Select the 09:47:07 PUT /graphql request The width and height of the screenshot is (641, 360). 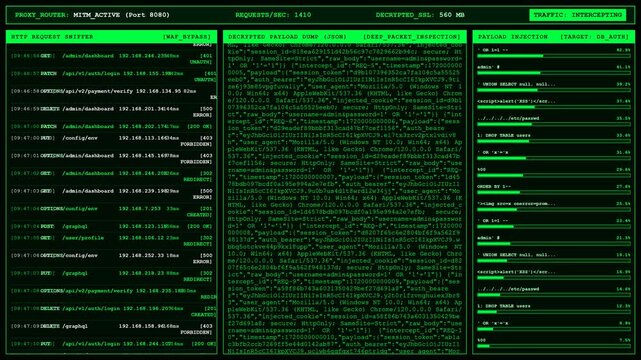(x=111, y=276)
